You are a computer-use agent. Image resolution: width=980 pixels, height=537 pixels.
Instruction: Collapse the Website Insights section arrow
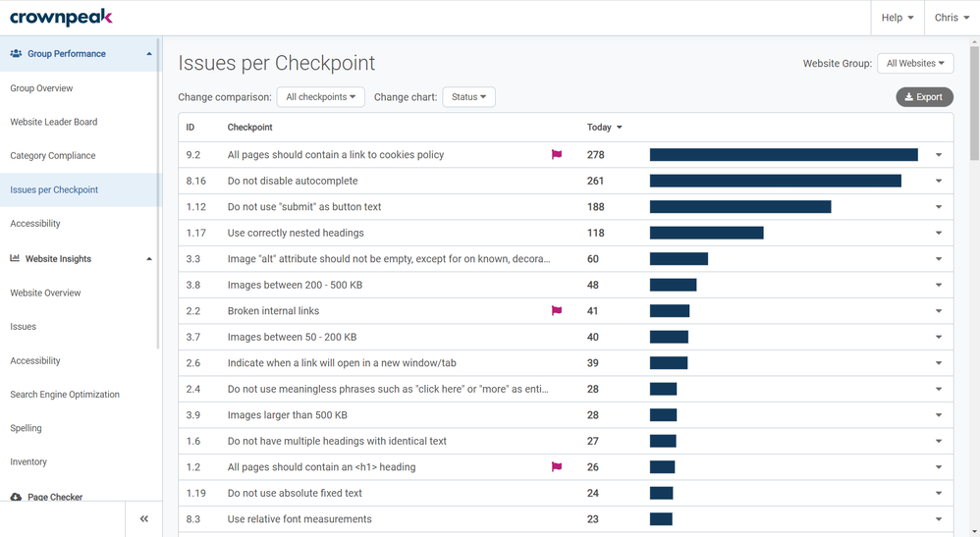[148, 259]
